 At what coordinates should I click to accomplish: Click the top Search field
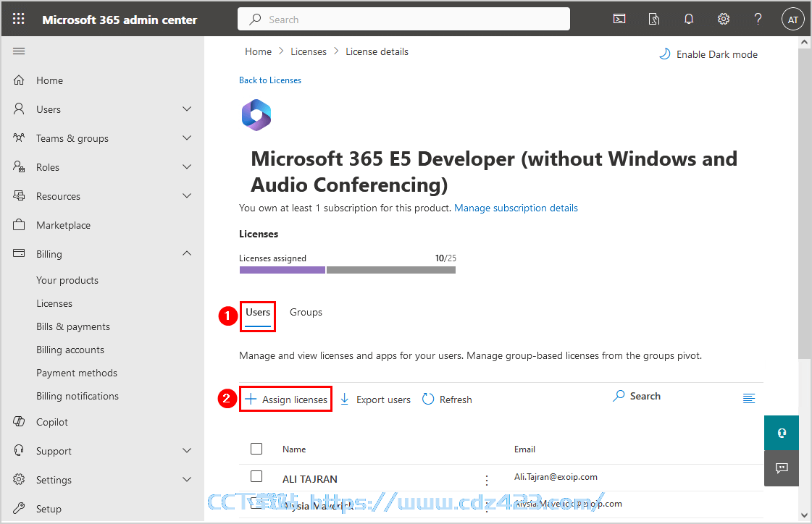(x=403, y=19)
